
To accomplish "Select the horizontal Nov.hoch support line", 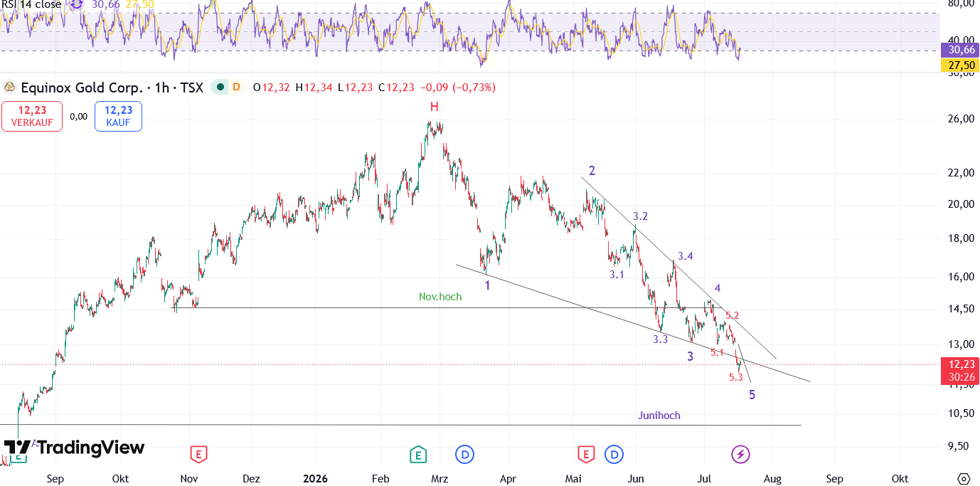I will point(448,308).
